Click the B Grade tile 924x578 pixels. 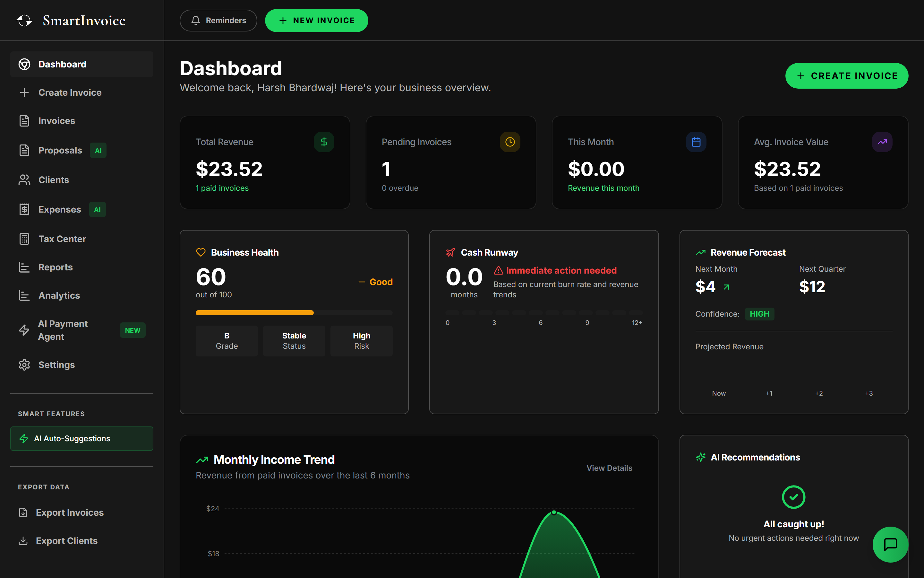(227, 341)
